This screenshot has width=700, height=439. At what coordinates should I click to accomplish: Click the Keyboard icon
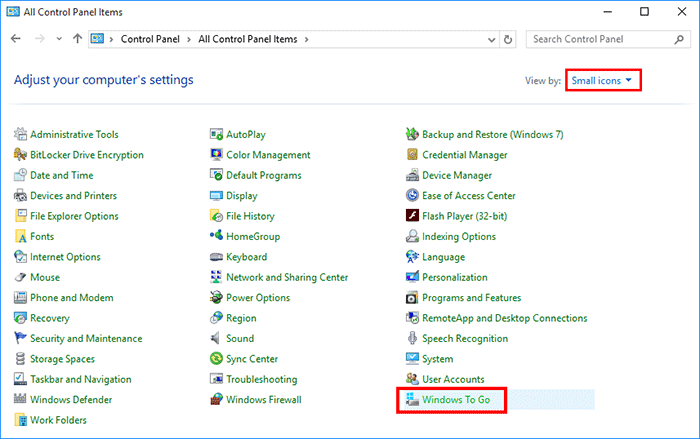point(216,257)
